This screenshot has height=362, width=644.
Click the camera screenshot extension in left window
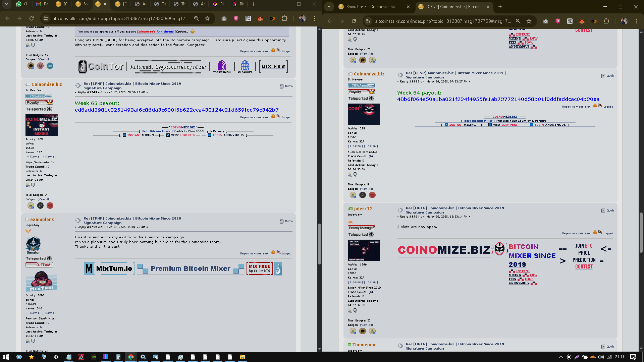click(224, 18)
